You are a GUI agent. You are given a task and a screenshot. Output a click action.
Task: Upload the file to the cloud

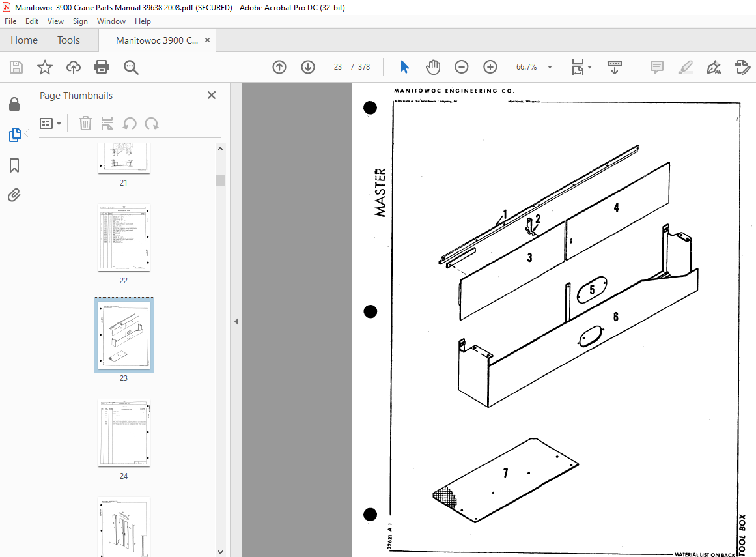pos(74,67)
